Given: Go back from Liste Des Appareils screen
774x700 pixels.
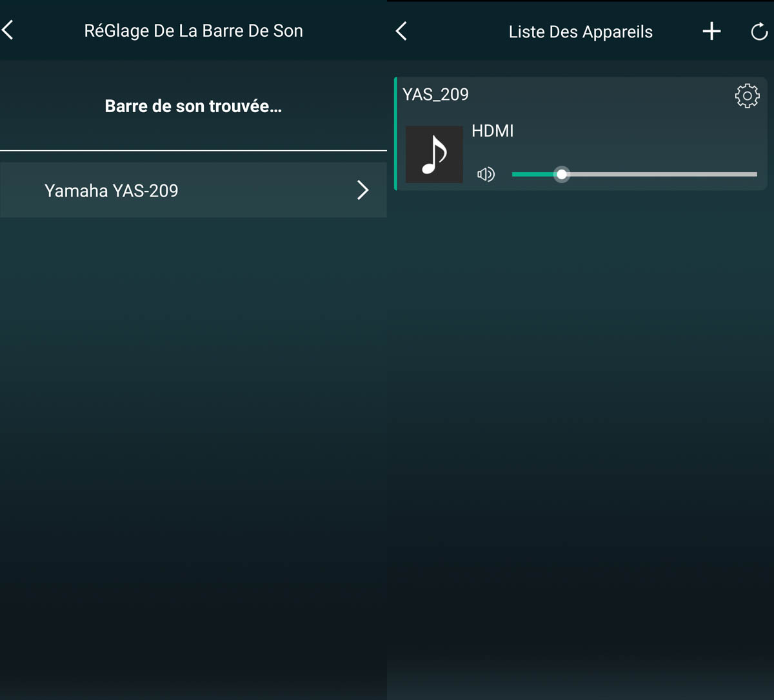Looking at the screenshot, I should pos(401,31).
